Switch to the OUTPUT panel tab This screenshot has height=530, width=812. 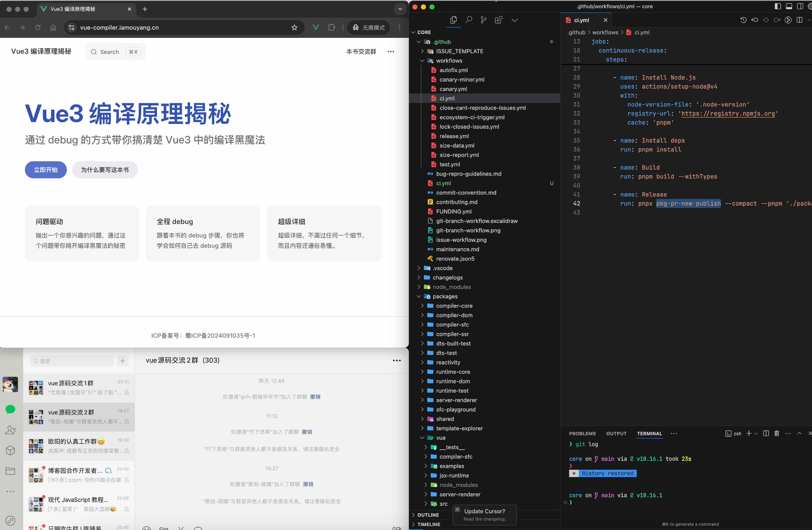click(616, 433)
